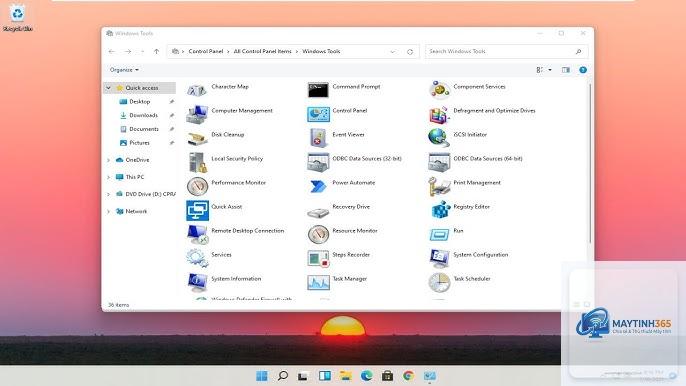Click the Search Windows Tools field
Image resolution: width=686 pixels, height=386 pixels.
tap(507, 52)
